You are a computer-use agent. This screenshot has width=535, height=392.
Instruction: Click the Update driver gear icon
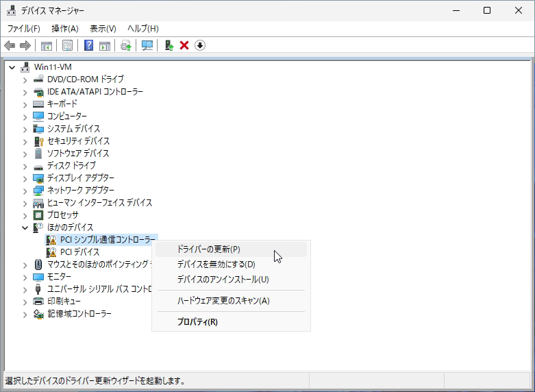click(x=126, y=45)
